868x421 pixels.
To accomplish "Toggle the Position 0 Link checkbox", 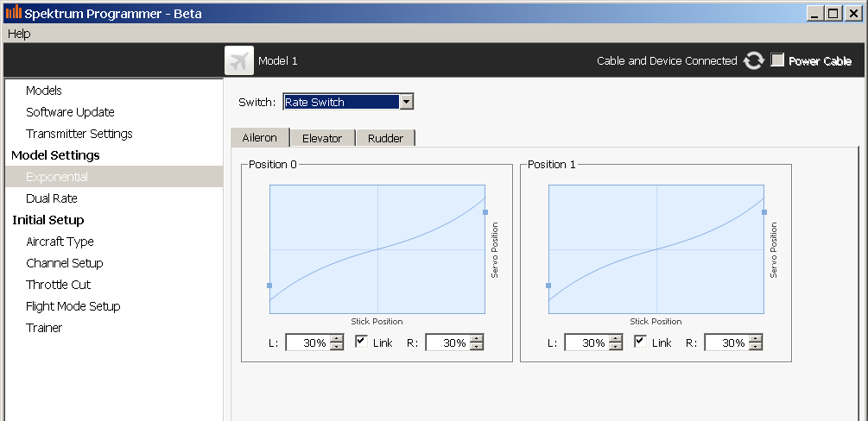I will (361, 342).
